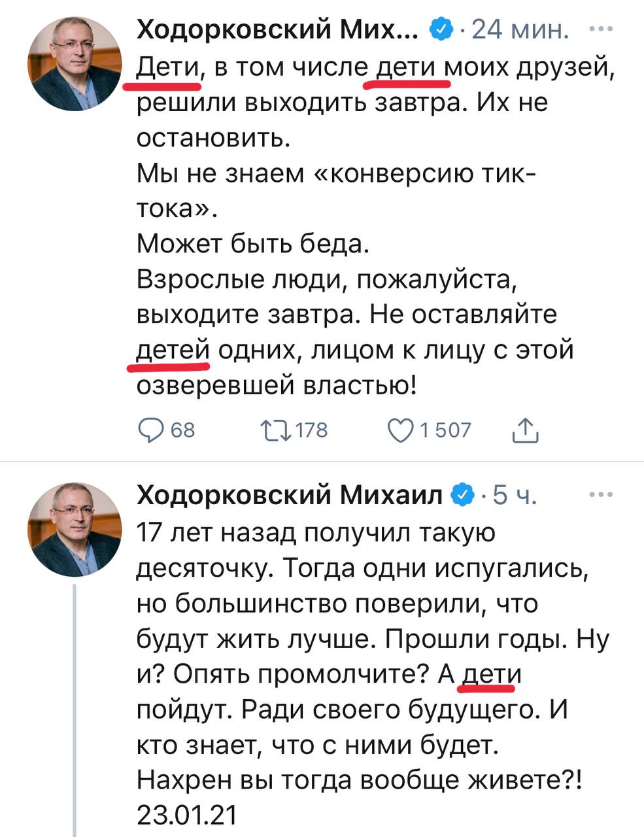Open more options on the 24 мин. tweet

coord(600,29)
